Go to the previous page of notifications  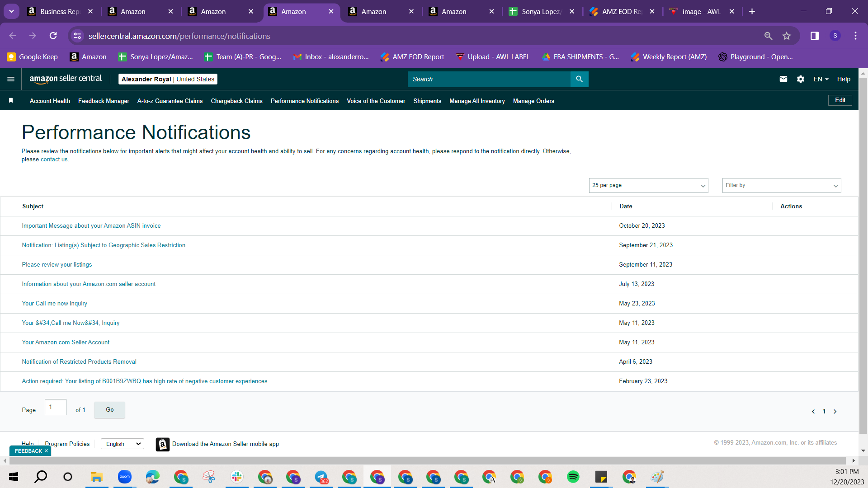coord(813,411)
